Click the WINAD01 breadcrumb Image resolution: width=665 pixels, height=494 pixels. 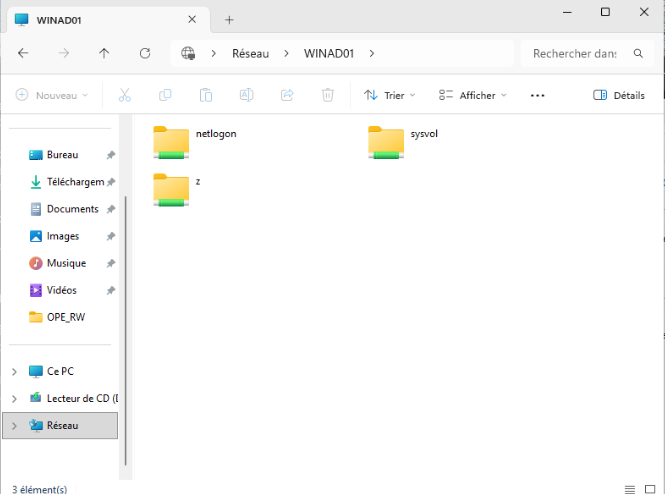click(329, 53)
